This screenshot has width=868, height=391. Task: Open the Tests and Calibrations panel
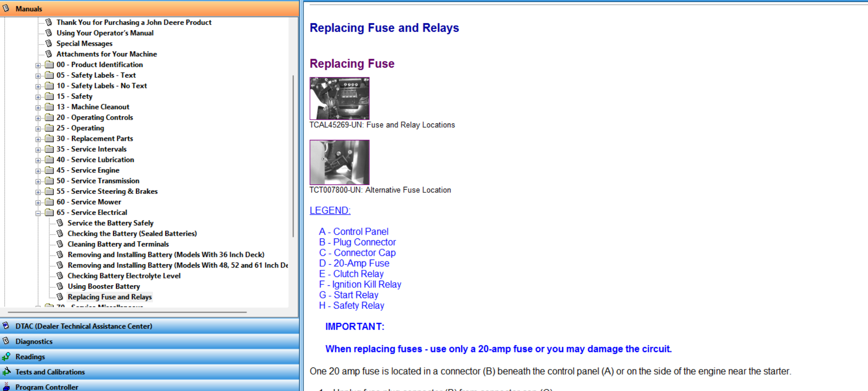click(149, 372)
